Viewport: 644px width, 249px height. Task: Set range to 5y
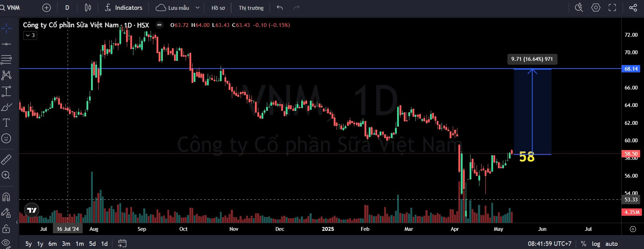pos(28,244)
